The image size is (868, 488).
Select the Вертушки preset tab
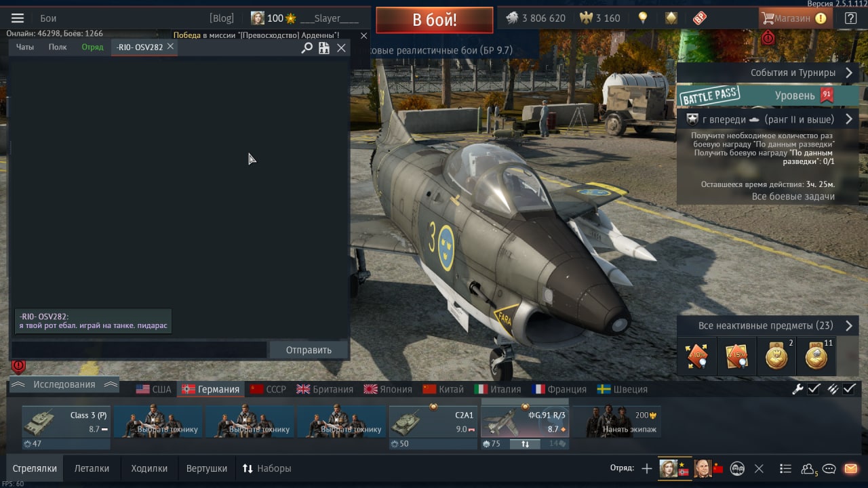(x=207, y=468)
